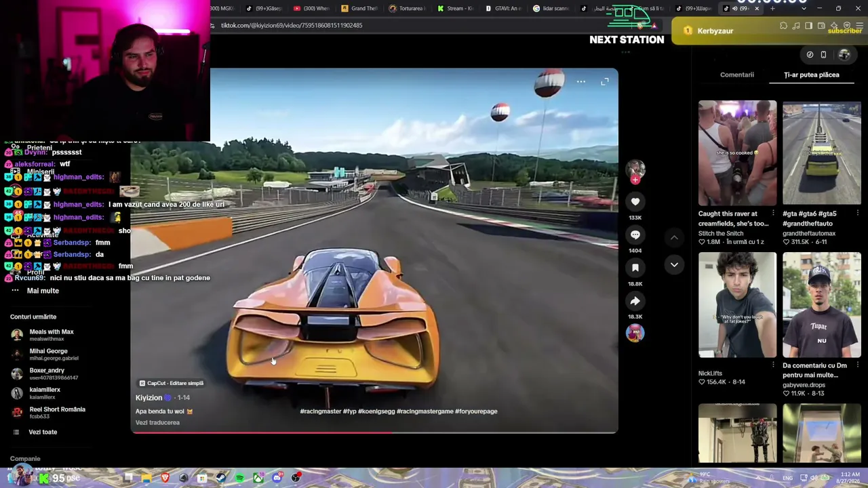Click the #koenigsegg hashtag
Image resolution: width=868 pixels, height=488 pixels.
click(x=376, y=411)
